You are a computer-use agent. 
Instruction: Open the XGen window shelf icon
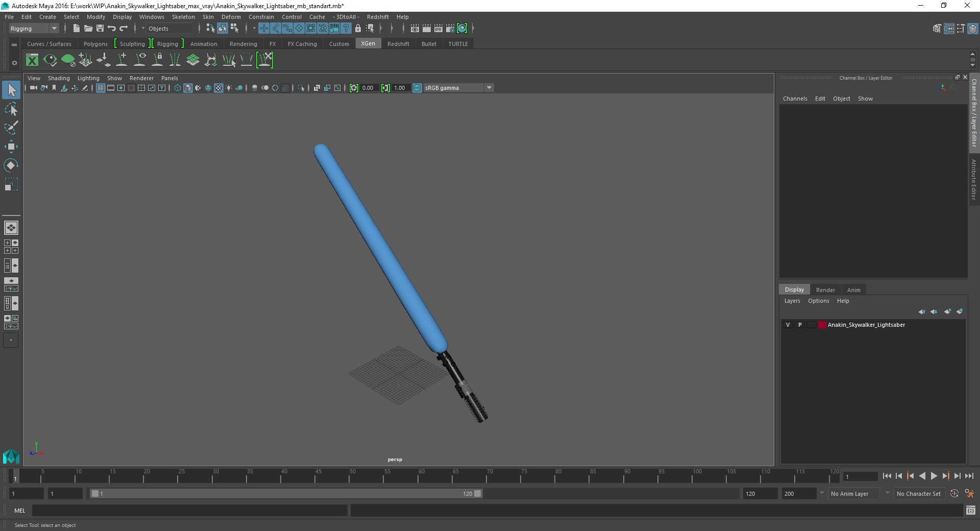(x=32, y=60)
